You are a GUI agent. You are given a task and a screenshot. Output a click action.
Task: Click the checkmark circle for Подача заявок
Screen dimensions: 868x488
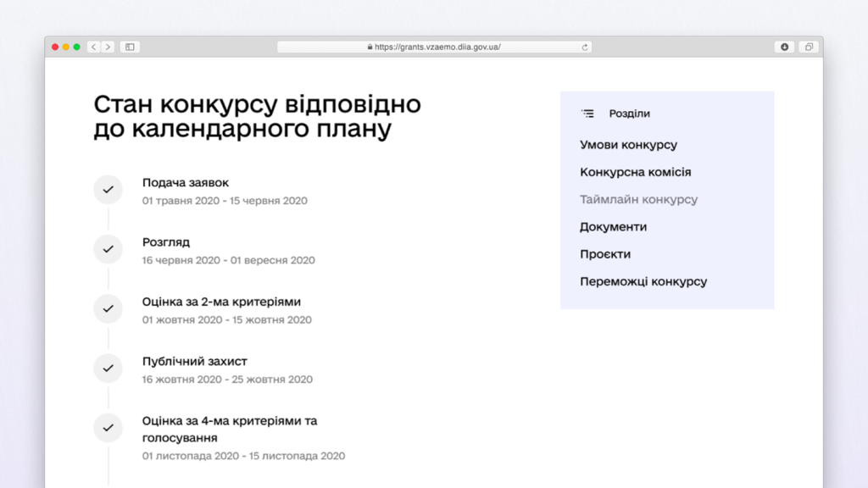(x=108, y=190)
